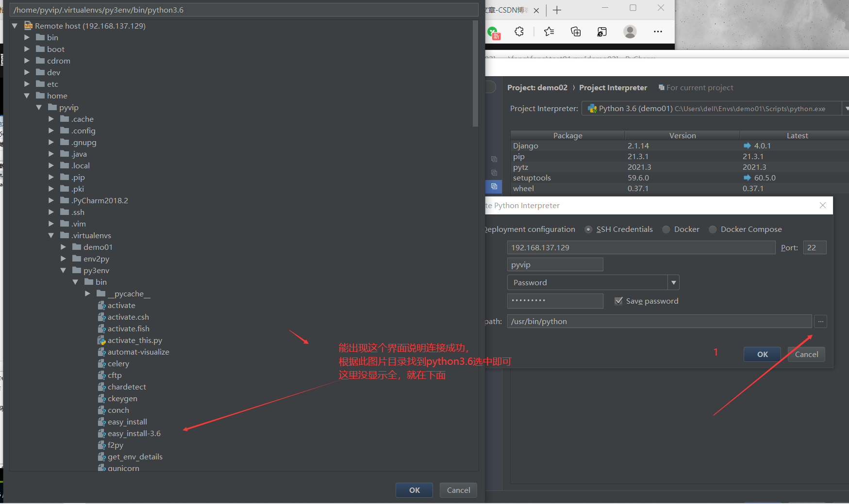Open interpreter path browse button with ellipsis
The height and width of the screenshot is (504, 849).
(x=820, y=321)
